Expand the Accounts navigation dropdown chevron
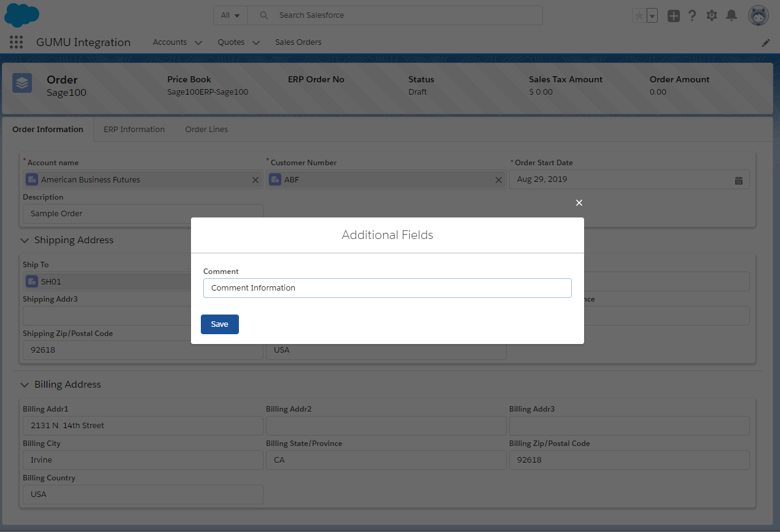 198,43
